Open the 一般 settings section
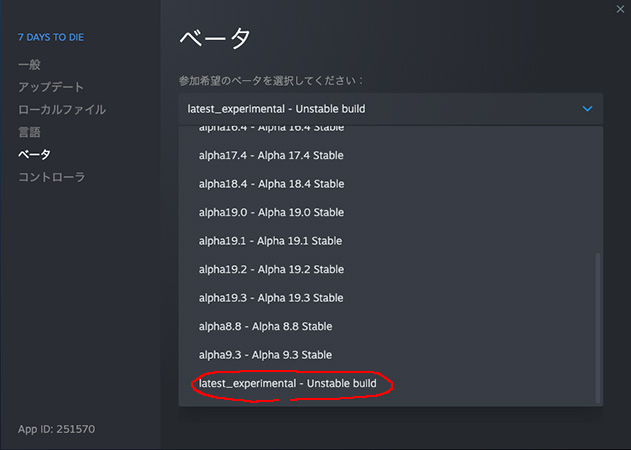The image size is (631, 450). tap(29, 65)
